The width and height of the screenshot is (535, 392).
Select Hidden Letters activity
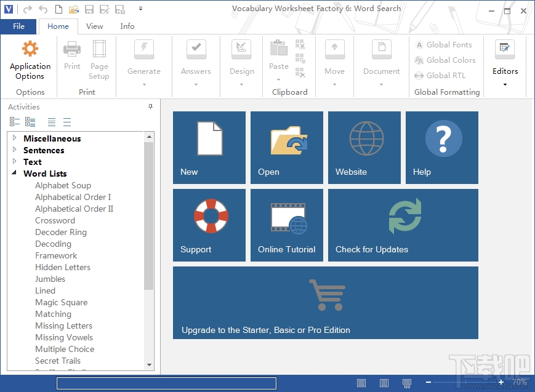point(63,267)
